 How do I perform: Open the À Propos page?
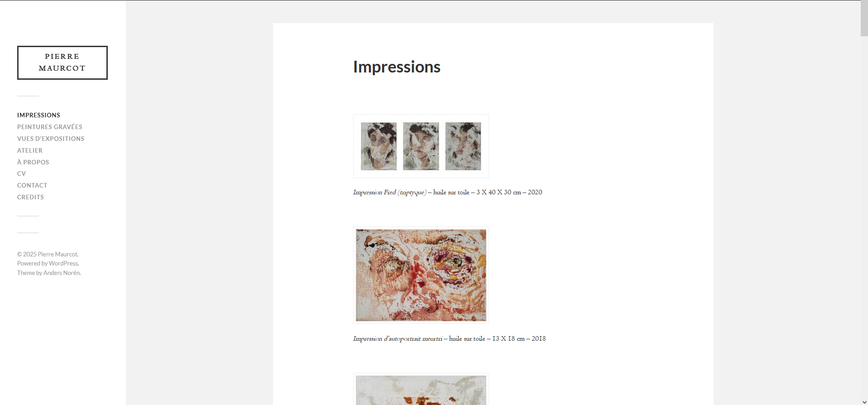(x=33, y=162)
